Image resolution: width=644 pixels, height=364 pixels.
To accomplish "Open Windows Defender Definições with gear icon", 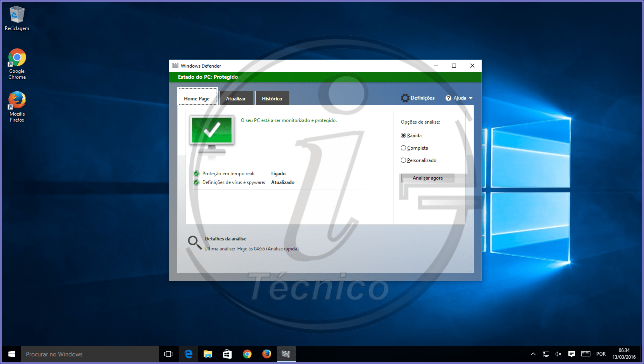I will (405, 98).
